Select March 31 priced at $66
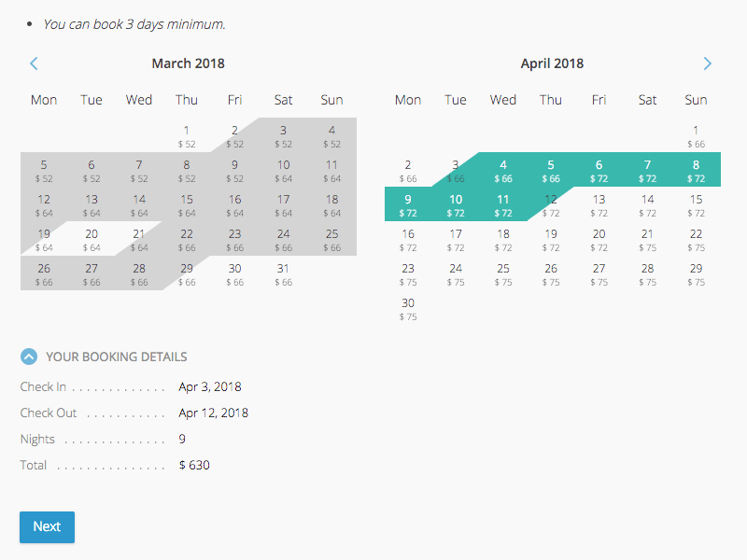The height and width of the screenshot is (560, 747). (x=283, y=274)
